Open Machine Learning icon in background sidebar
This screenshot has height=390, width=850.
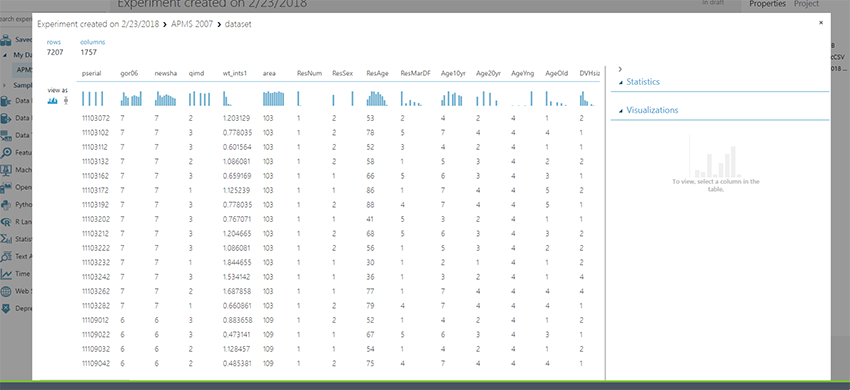7,170
